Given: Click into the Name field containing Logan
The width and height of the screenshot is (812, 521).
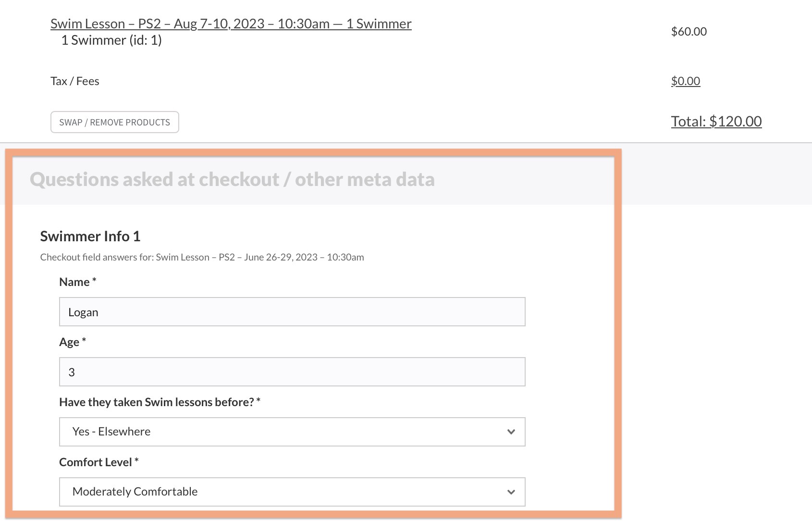Looking at the screenshot, I should coord(292,312).
